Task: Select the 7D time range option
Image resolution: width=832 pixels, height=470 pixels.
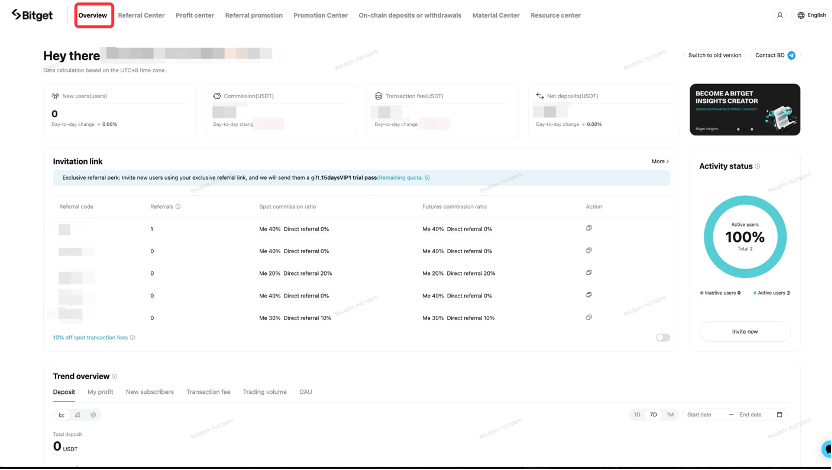Action: (653, 414)
